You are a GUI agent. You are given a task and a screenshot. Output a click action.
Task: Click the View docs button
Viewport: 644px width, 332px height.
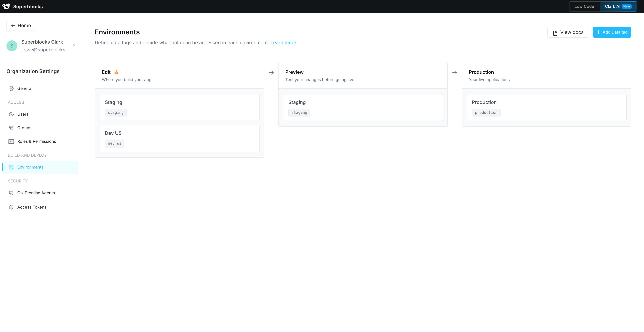tap(568, 32)
